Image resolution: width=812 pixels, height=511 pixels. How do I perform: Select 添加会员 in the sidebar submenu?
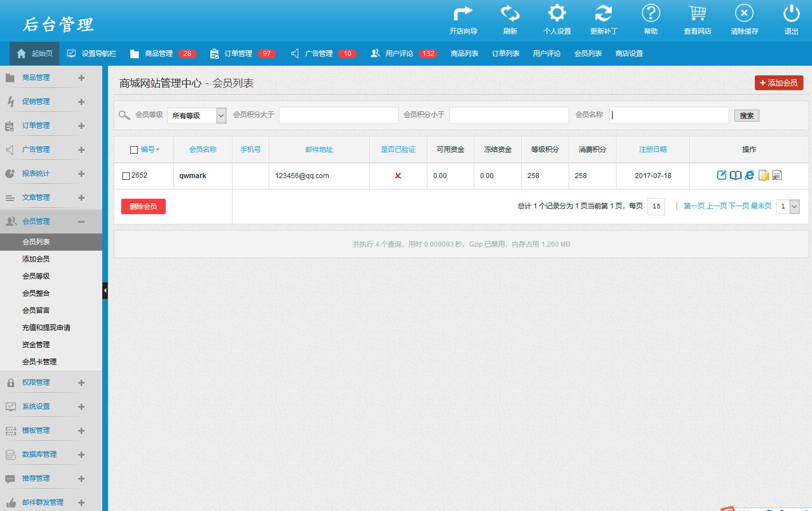click(36, 259)
